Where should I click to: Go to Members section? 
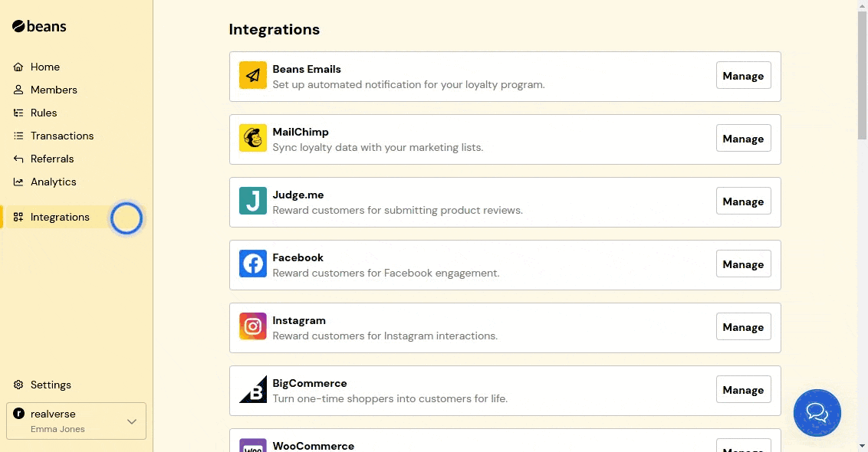click(x=54, y=90)
